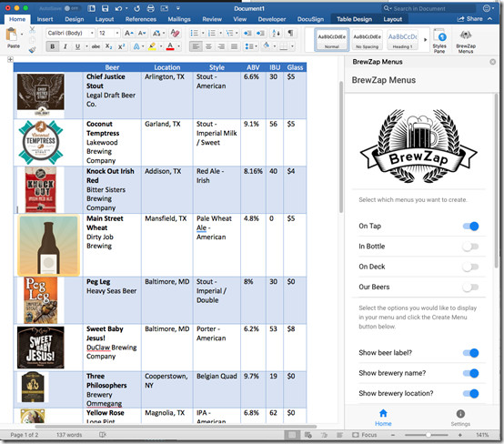The height and width of the screenshot is (444, 504).
Task: Expand the styles gallery arrow
Action: point(425,40)
